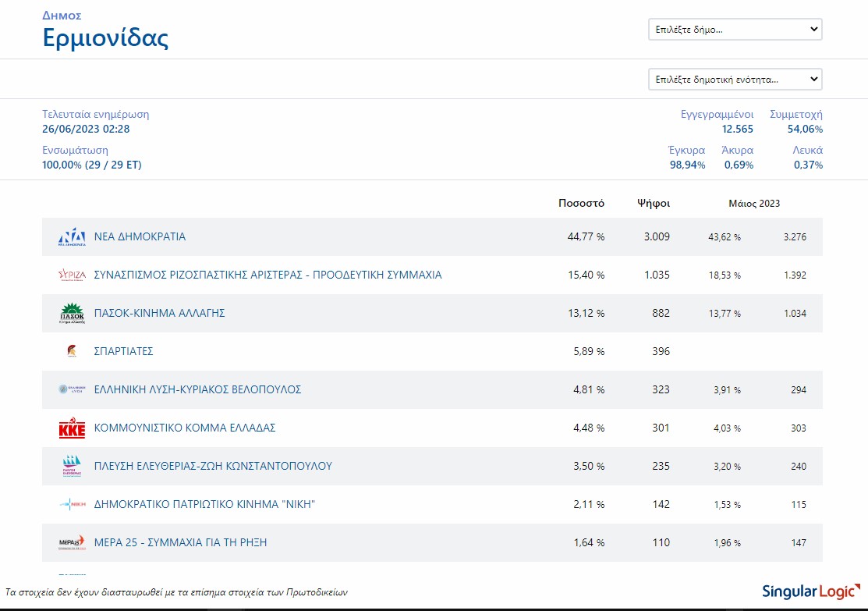Click the ΣΥΡΙΖΑ party logo
Image resolution: width=868 pixels, height=611 pixels.
tap(72, 275)
